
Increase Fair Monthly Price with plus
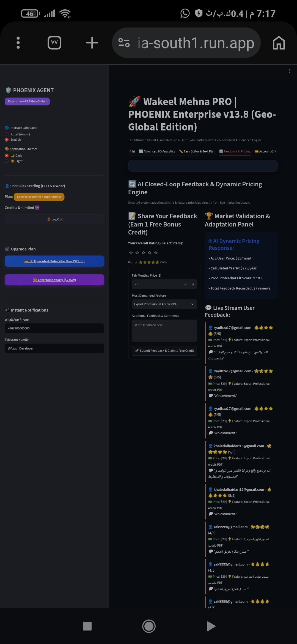[x=193, y=284]
